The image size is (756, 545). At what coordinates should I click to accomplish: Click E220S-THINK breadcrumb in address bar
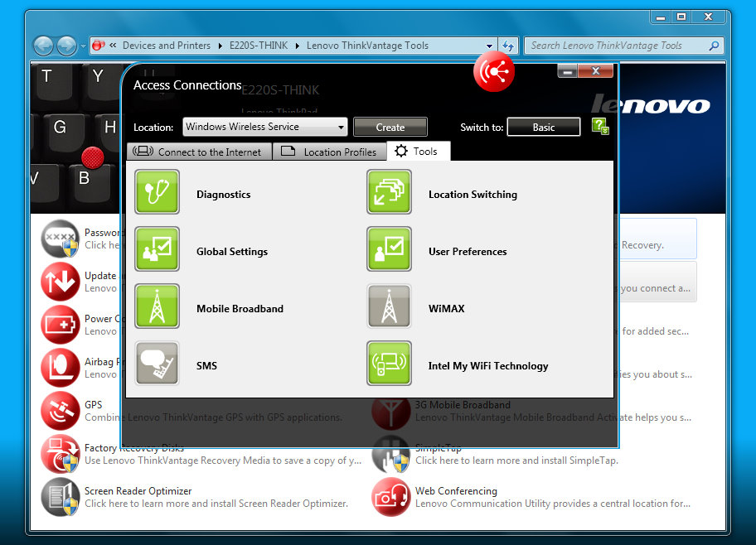point(259,46)
